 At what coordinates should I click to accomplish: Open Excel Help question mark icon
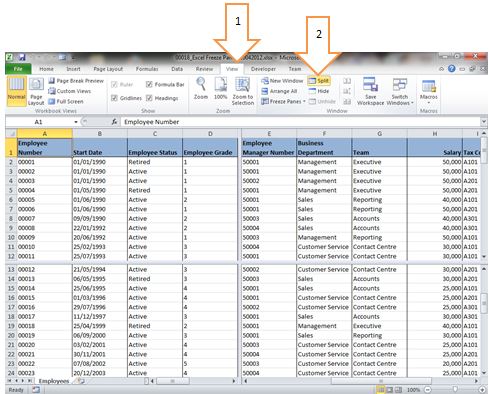click(451, 69)
